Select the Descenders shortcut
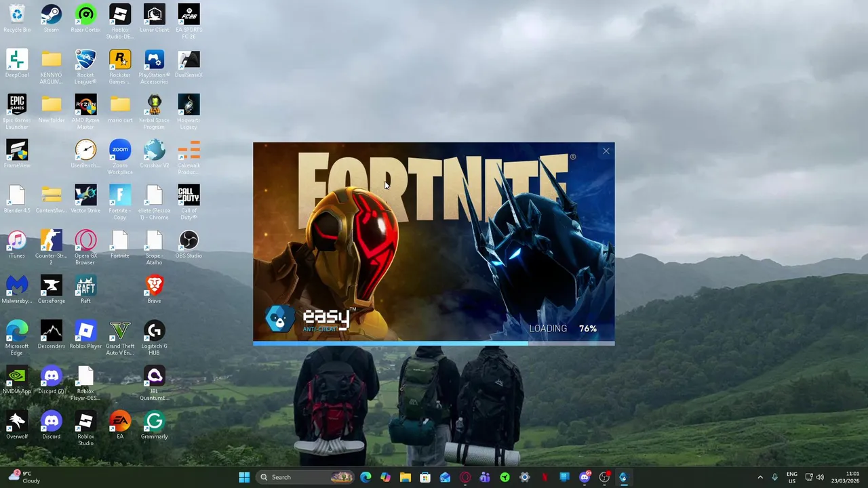This screenshot has width=868, height=488. 52,335
